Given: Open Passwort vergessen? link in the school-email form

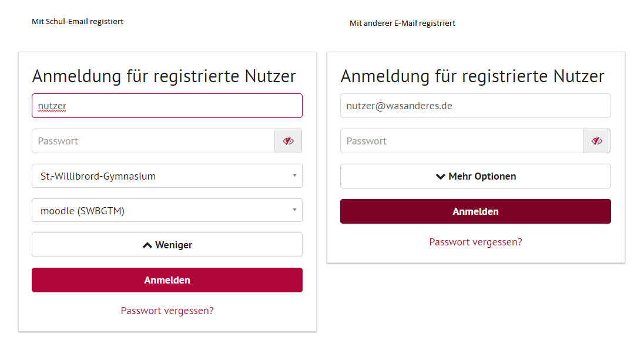Looking at the screenshot, I should click(167, 311).
